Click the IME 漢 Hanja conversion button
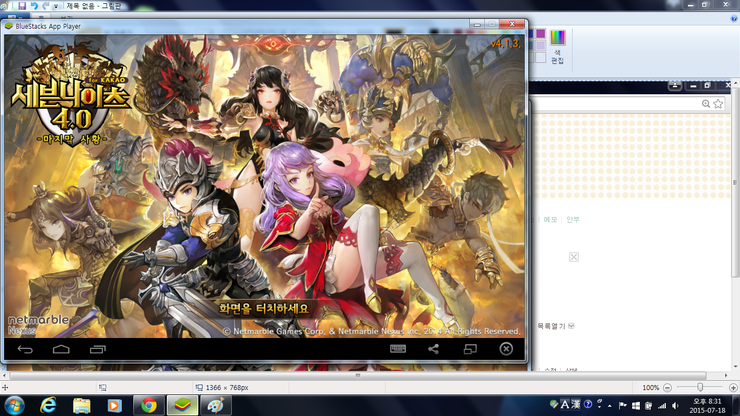The height and width of the screenshot is (416, 740). pos(576,405)
